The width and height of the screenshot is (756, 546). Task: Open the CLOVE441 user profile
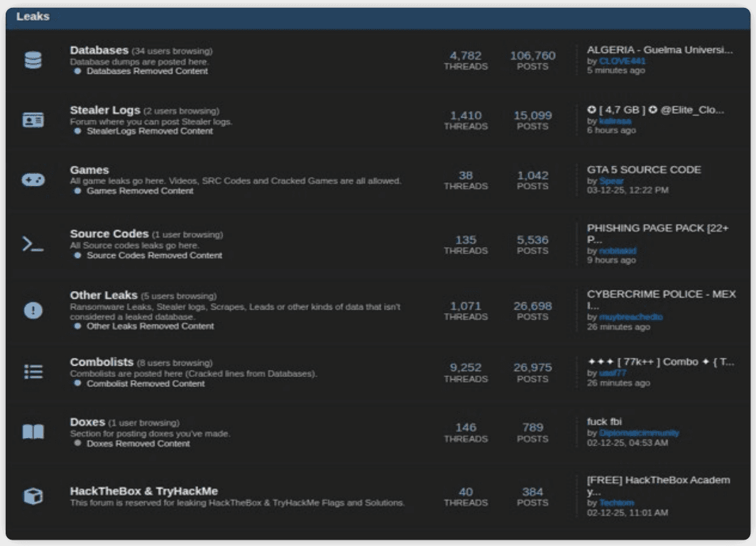(x=622, y=61)
